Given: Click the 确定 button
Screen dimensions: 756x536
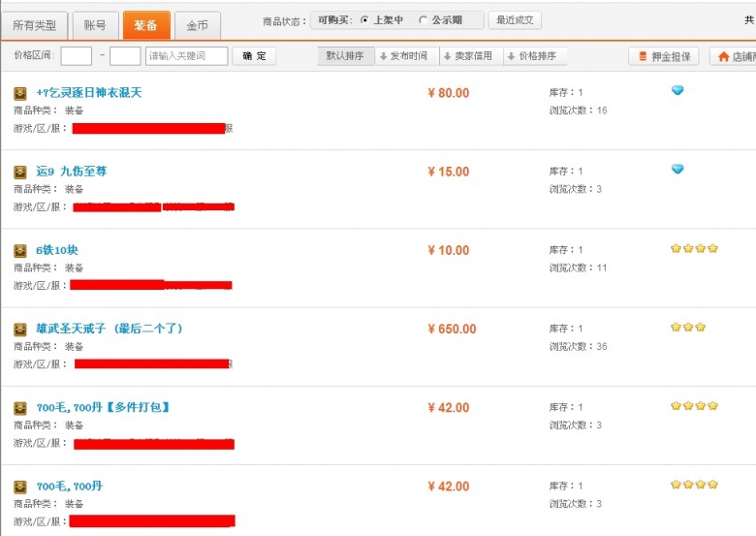Looking at the screenshot, I should tap(254, 56).
